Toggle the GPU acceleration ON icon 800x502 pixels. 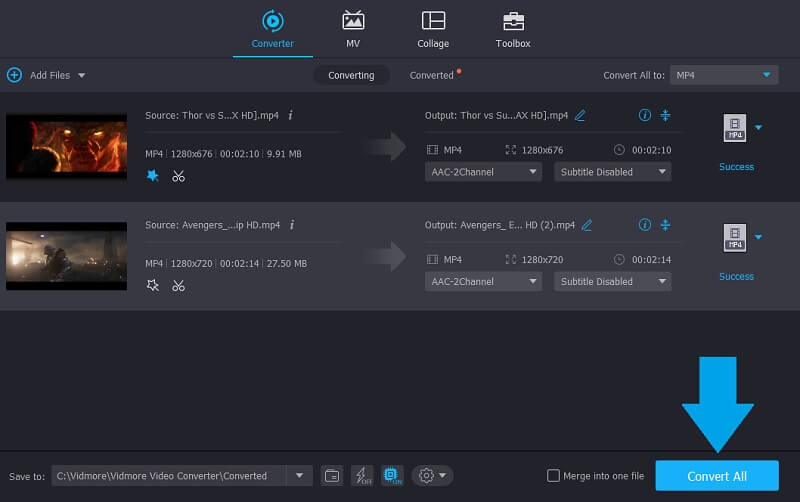pos(392,476)
